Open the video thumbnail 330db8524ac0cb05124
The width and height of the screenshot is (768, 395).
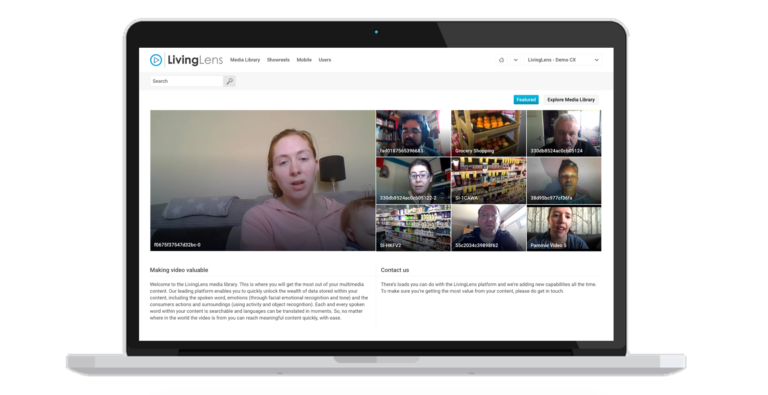coord(564,133)
